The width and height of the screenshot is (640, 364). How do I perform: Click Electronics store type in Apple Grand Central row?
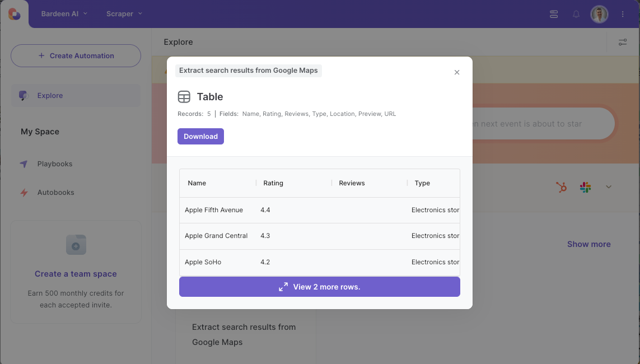pyautogui.click(x=435, y=235)
